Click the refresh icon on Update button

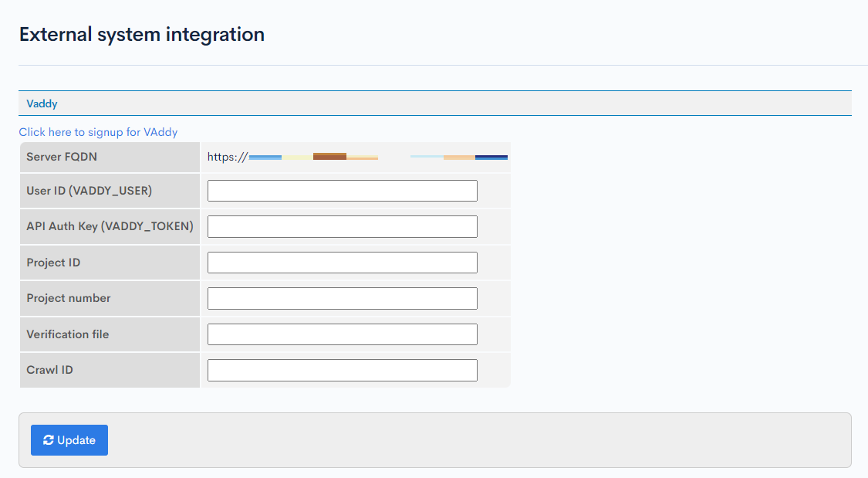click(49, 440)
